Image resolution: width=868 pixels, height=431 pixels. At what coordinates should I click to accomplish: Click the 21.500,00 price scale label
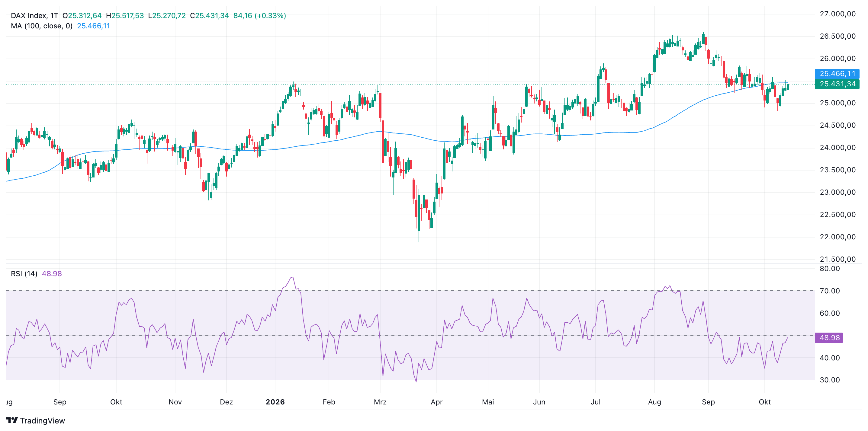[x=837, y=259]
